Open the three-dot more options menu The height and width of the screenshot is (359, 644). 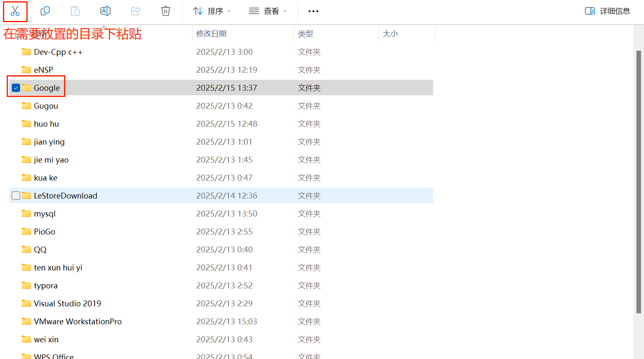pos(313,11)
